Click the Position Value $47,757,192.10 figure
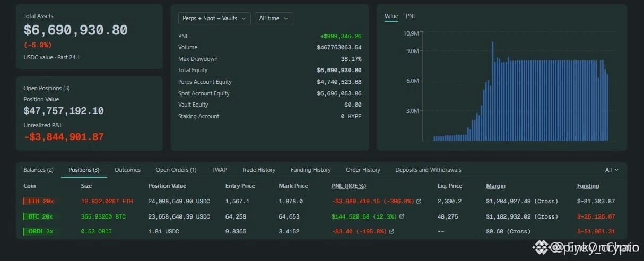The height and width of the screenshot is (261, 644). coord(64,111)
